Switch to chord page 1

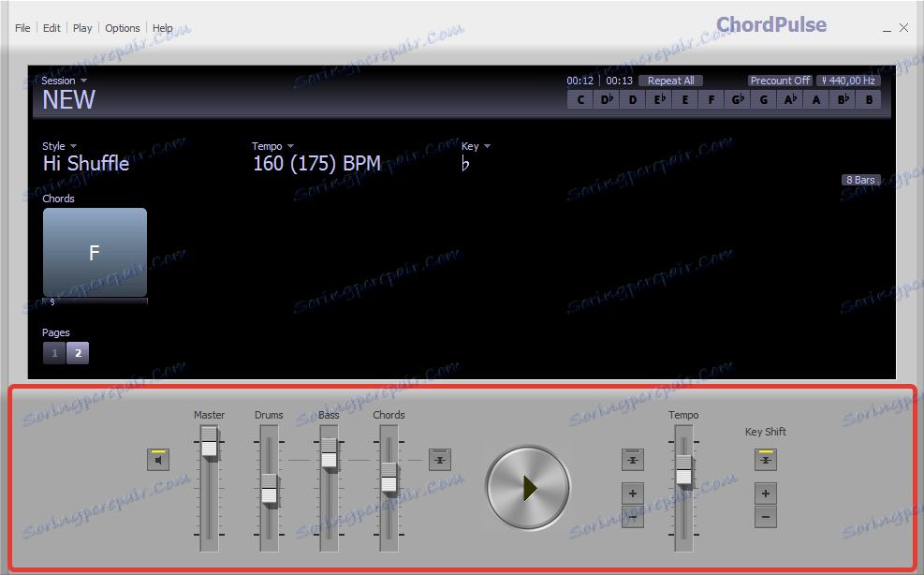53,353
